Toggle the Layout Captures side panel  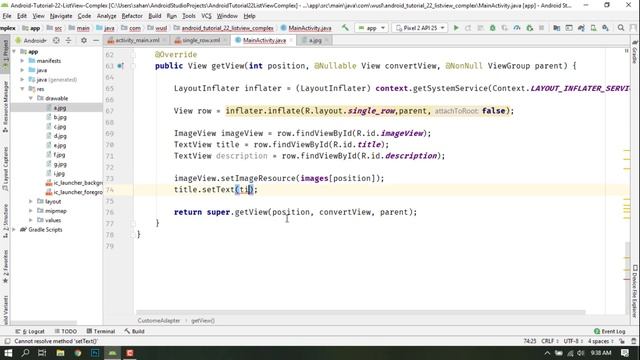click(x=5, y=169)
